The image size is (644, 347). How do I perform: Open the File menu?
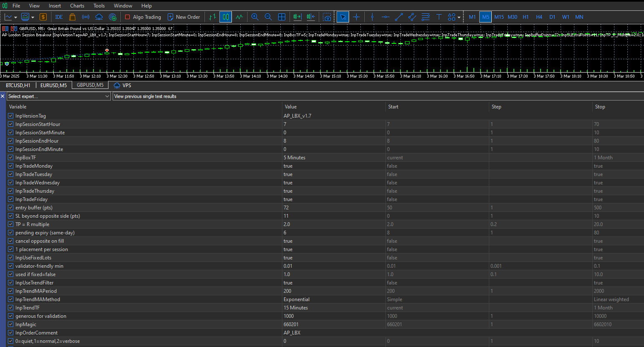16,6
